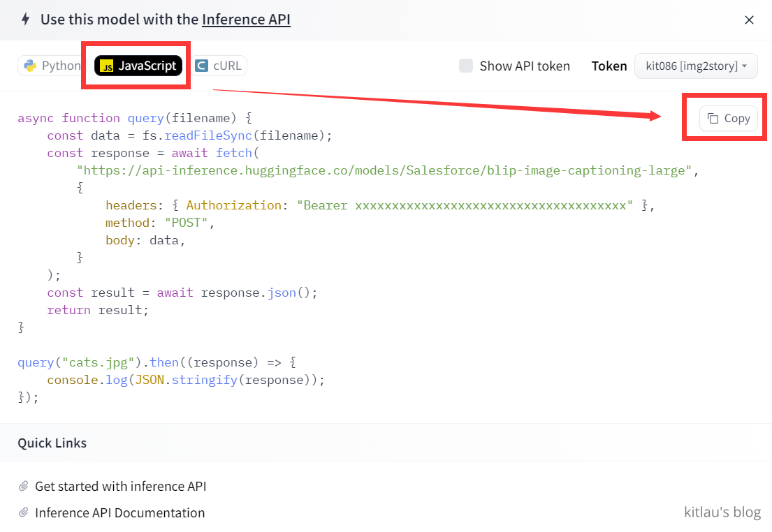Expand the caret arrow in token selector
772x532 pixels.
click(x=745, y=66)
